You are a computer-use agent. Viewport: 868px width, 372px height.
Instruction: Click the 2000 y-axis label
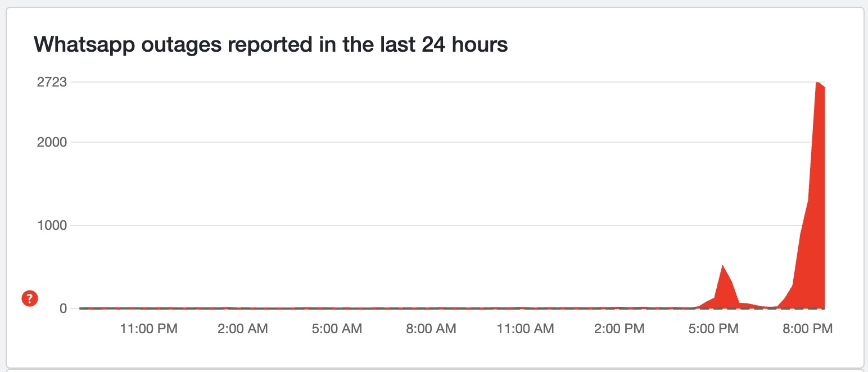52,142
